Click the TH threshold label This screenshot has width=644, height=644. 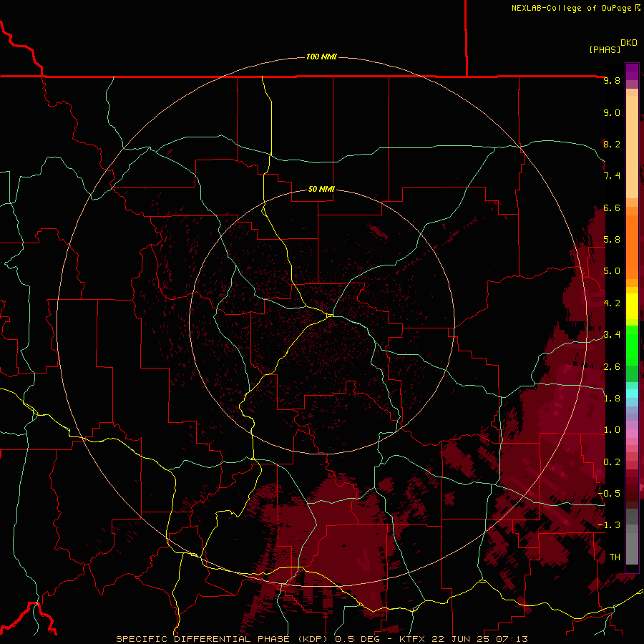(x=615, y=557)
